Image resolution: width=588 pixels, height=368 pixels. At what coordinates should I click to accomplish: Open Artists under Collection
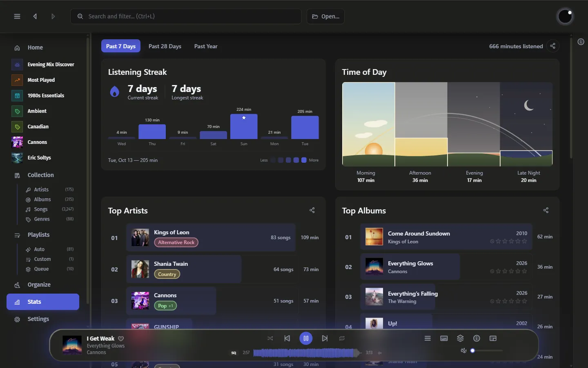point(49,190)
